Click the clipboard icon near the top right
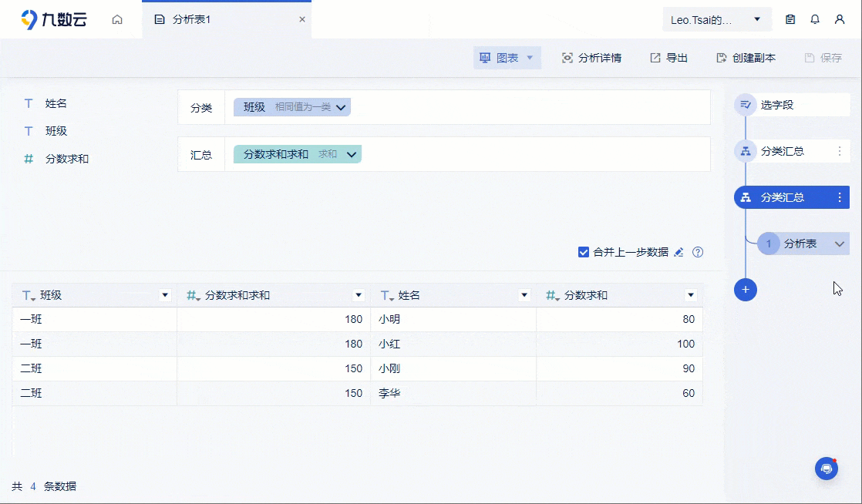This screenshot has height=504, width=862. [790, 18]
